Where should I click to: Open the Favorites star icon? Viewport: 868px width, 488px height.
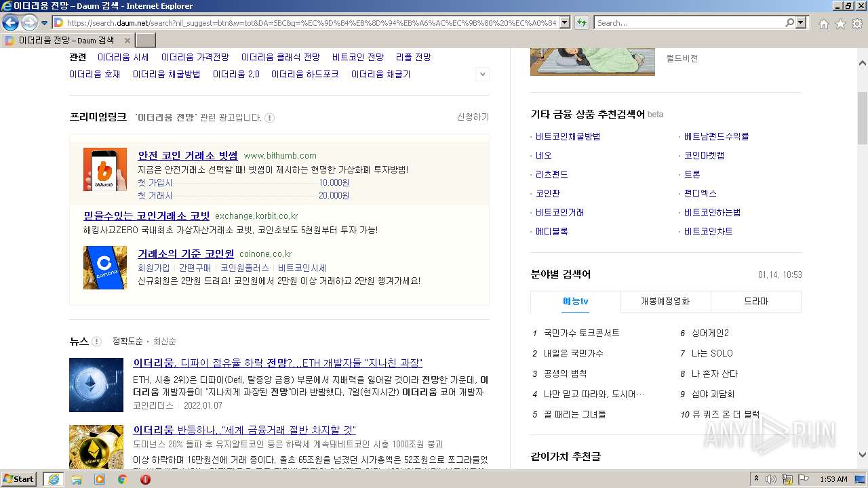tap(840, 24)
